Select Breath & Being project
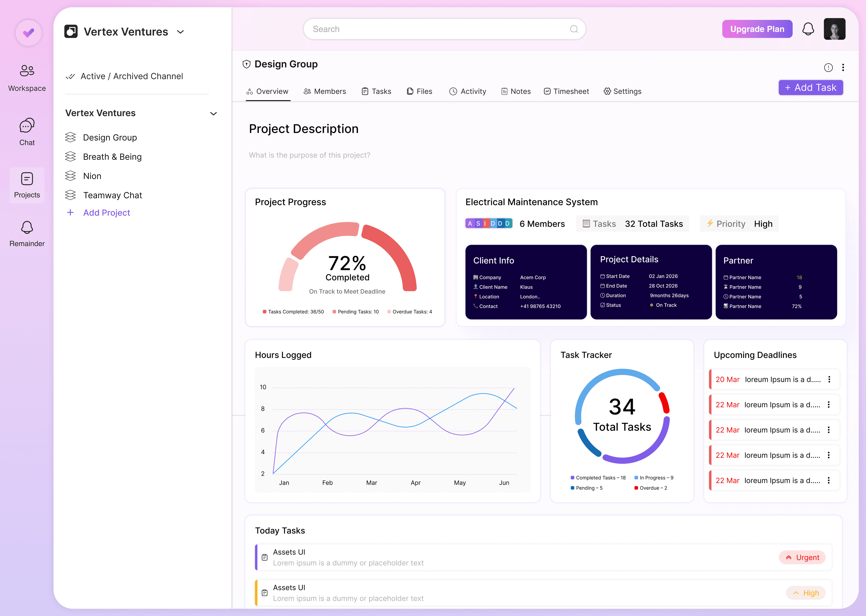The width and height of the screenshot is (866, 616). point(112,157)
